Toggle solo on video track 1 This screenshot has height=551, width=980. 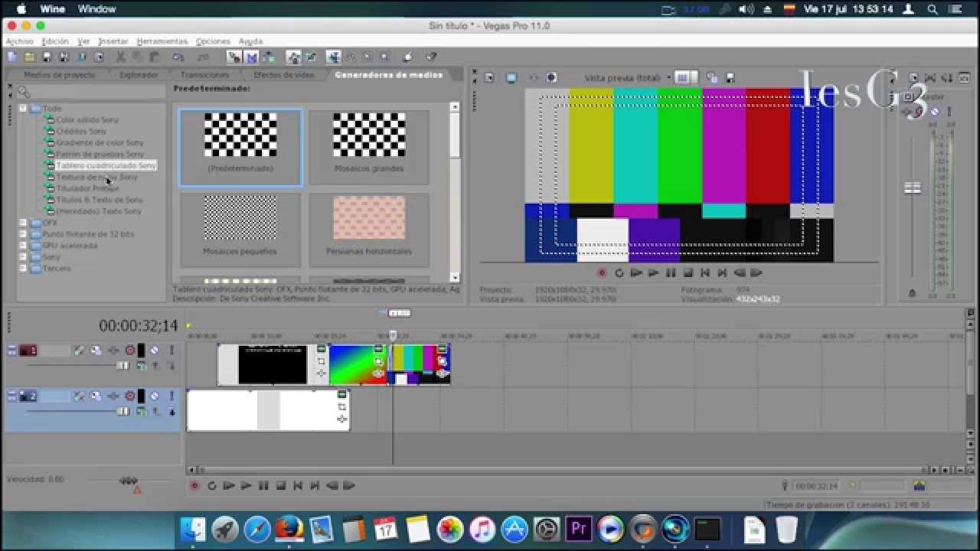171,350
